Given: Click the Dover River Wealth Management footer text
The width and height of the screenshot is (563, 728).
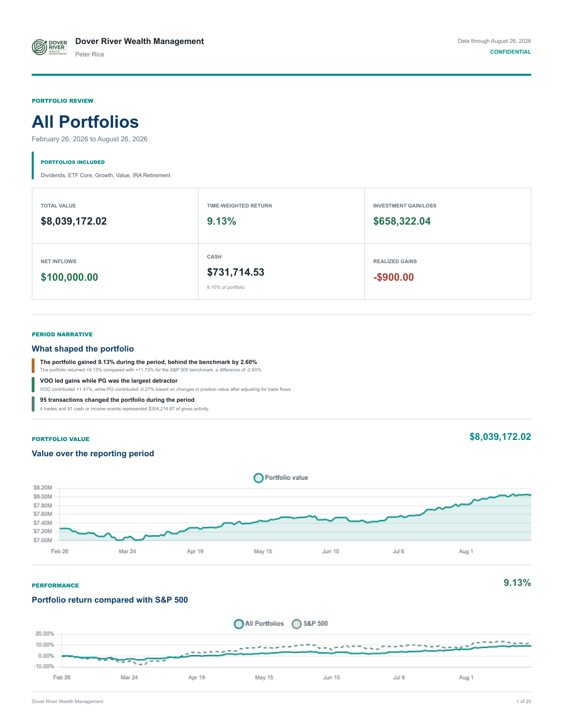Looking at the screenshot, I should coord(67,702).
